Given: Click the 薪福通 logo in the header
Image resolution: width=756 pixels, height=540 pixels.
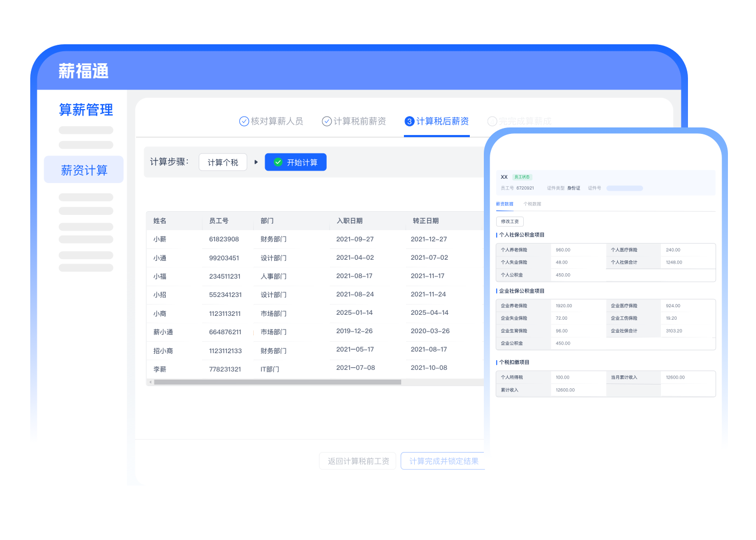Looking at the screenshot, I should coord(84,71).
